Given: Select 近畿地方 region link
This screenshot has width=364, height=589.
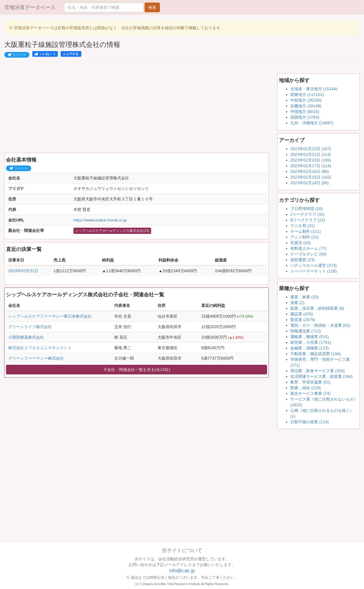Looking at the screenshot, I should [306, 106].
